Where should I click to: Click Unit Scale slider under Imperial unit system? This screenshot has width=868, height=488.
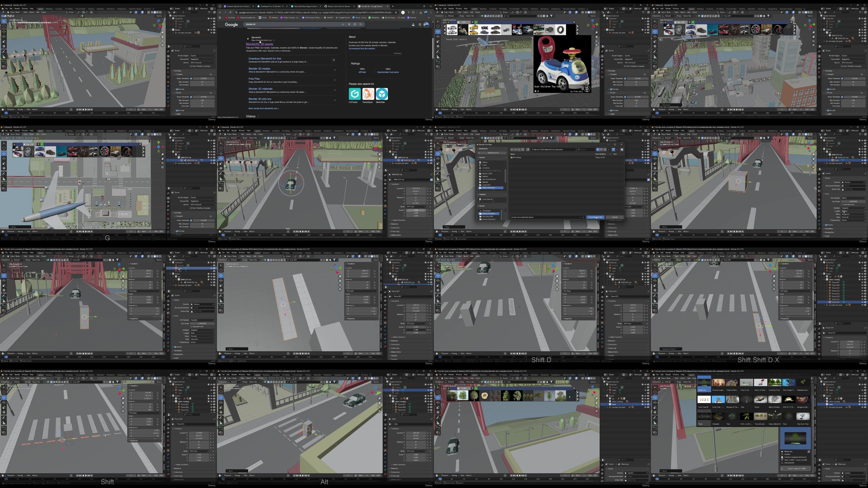pyautogui.click(x=203, y=324)
